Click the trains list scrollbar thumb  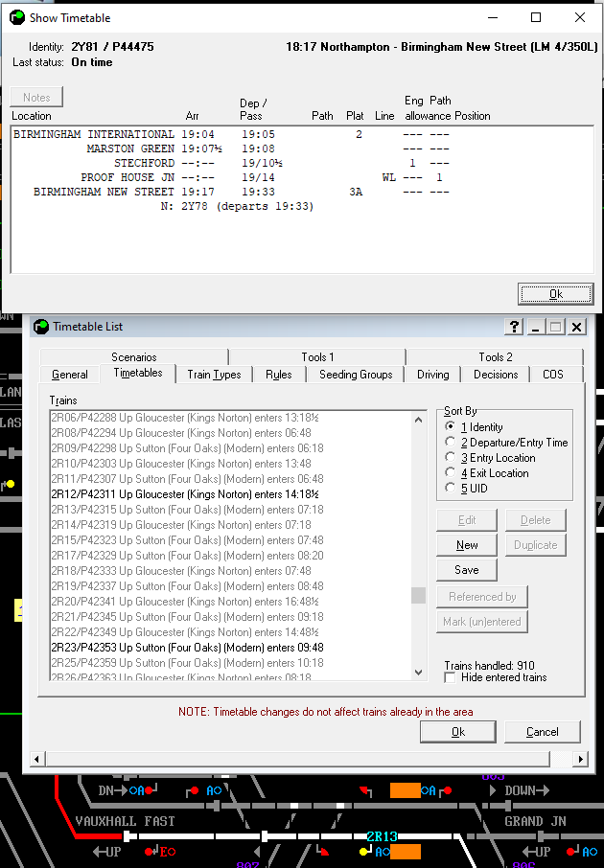click(419, 595)
